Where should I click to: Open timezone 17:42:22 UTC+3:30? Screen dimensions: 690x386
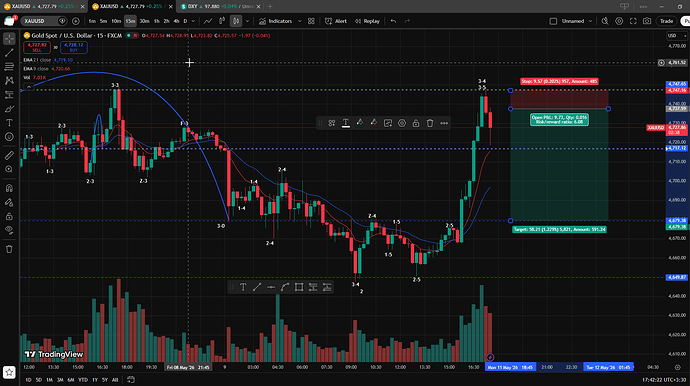click(x=664, y=379)
